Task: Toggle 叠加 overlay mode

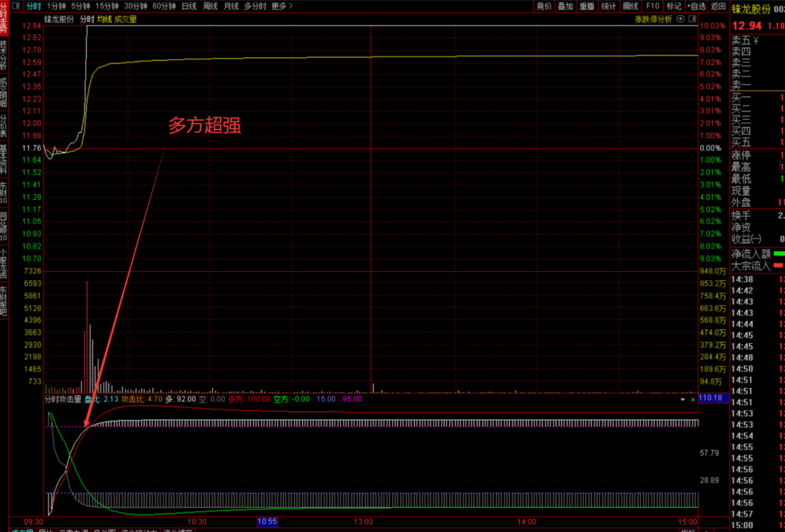Action: click(x=565, y=7)
